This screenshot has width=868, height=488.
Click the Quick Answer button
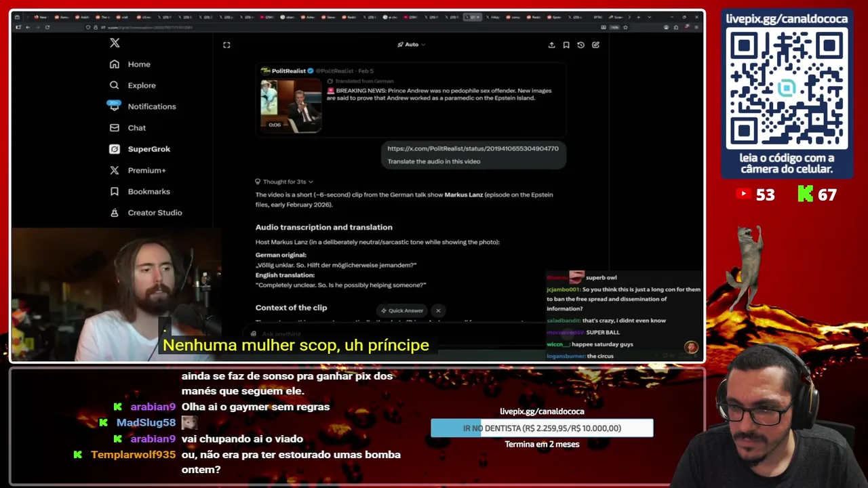coord(402,310)
